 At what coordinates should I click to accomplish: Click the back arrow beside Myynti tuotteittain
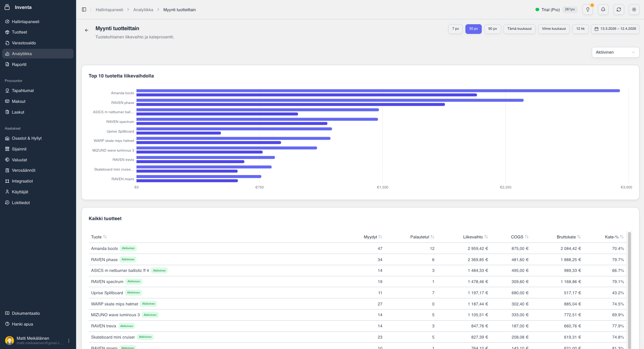tap(87, 30)
